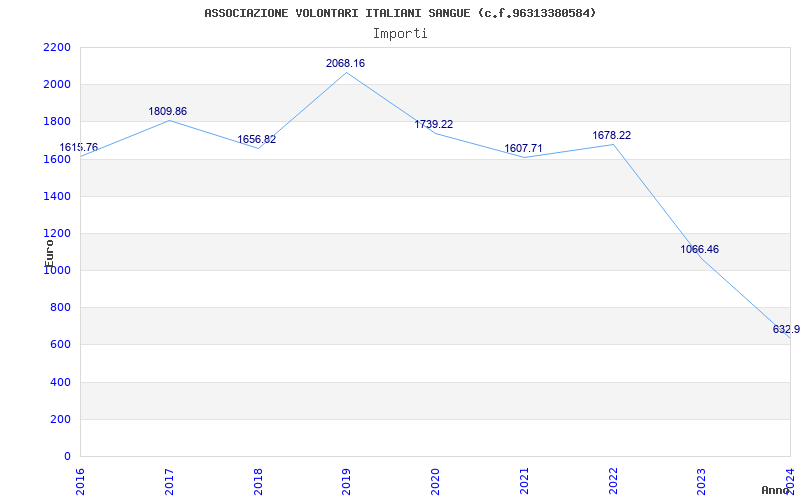Click the 1656.82 value label
The width and height of the screenshot is (800, 500).
257,139
